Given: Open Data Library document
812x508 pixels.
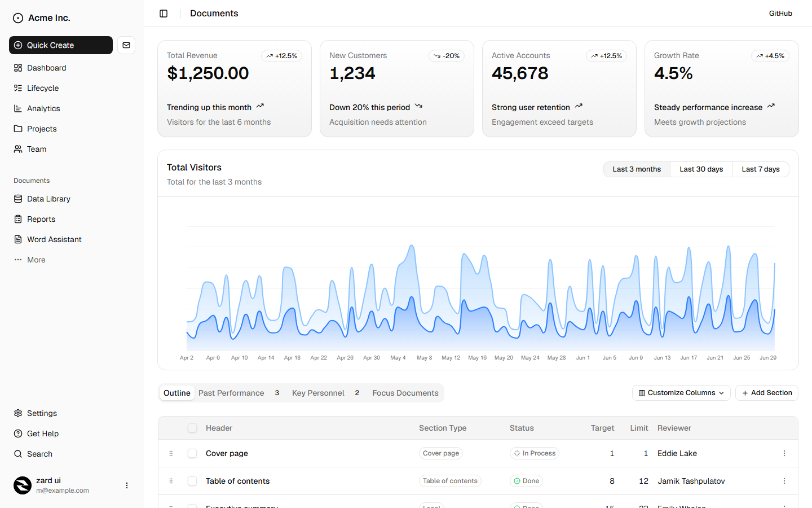Looking at the screenshot, I should pyautogui.click(x=72, y=199).
